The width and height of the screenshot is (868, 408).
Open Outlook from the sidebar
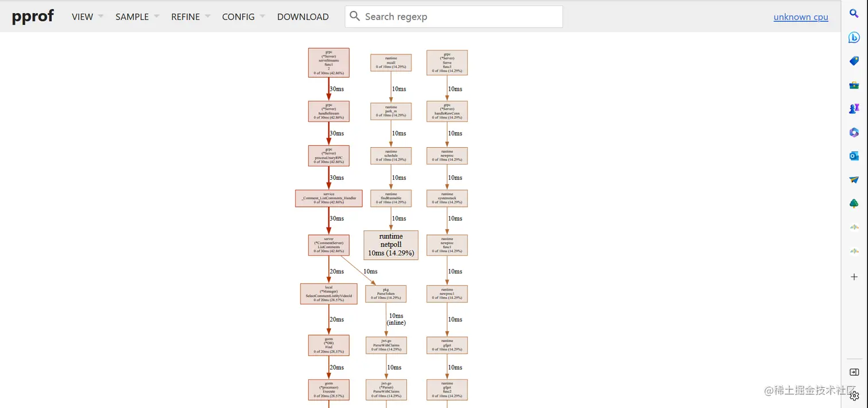854,156
